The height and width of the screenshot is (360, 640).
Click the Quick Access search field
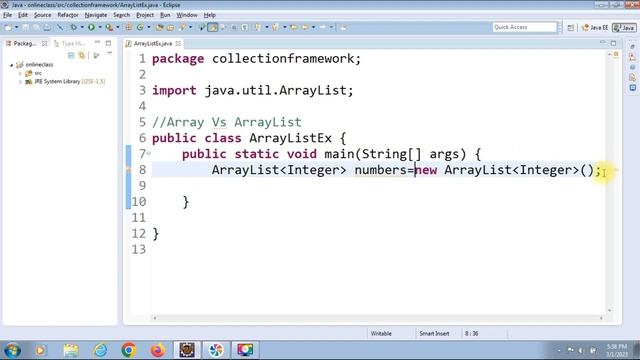click(x=524, y=27)
